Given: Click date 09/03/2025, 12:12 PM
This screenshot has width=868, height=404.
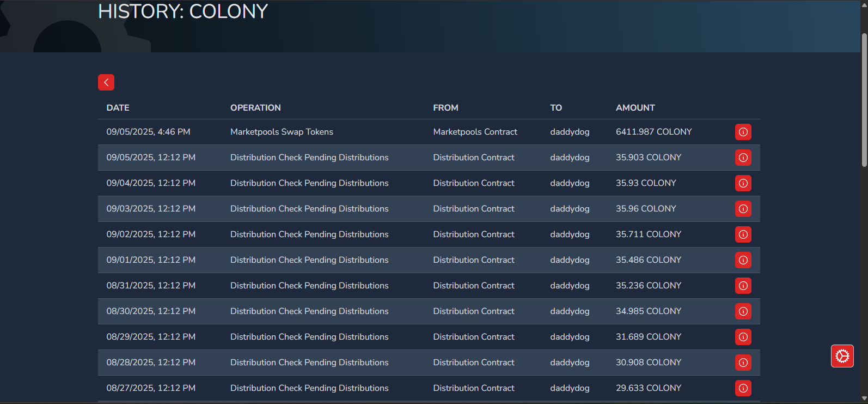Looking at the screenshot, I should (x=151, y=209).
